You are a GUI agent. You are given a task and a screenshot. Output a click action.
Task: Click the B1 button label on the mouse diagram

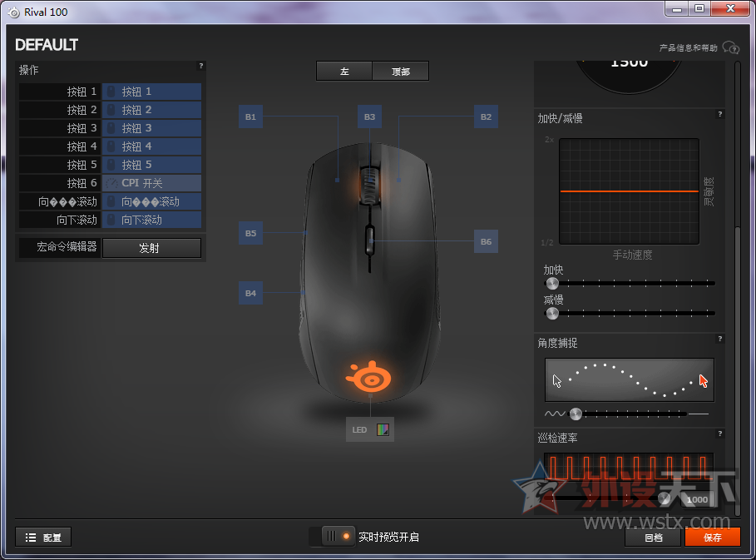pyautogui.click(x=250, y=116)
